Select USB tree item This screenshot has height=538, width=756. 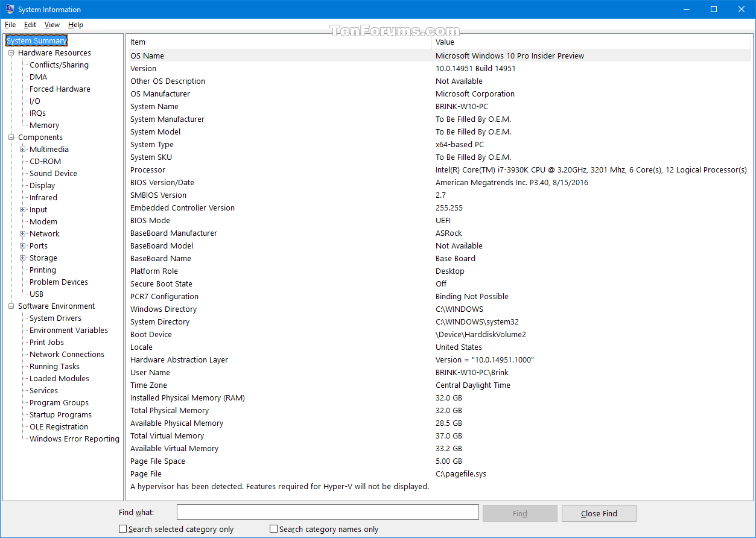click(36, 294)
